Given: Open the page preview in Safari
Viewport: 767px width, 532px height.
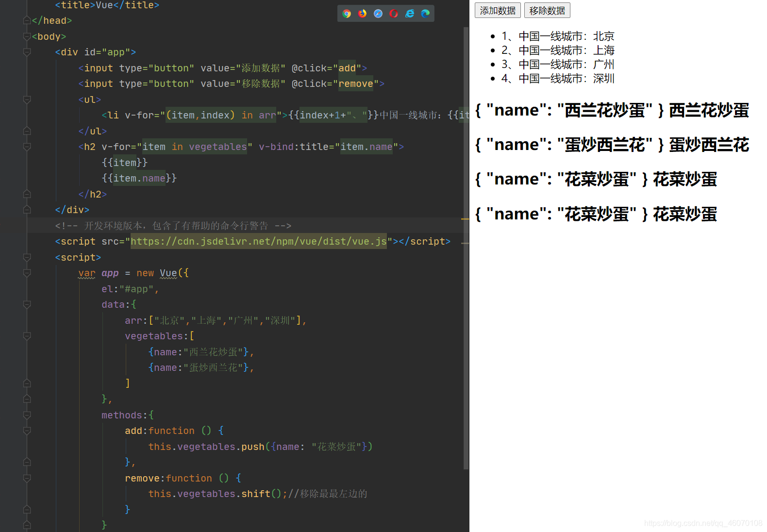Looking at the screenshot, I should pos(378,14).
